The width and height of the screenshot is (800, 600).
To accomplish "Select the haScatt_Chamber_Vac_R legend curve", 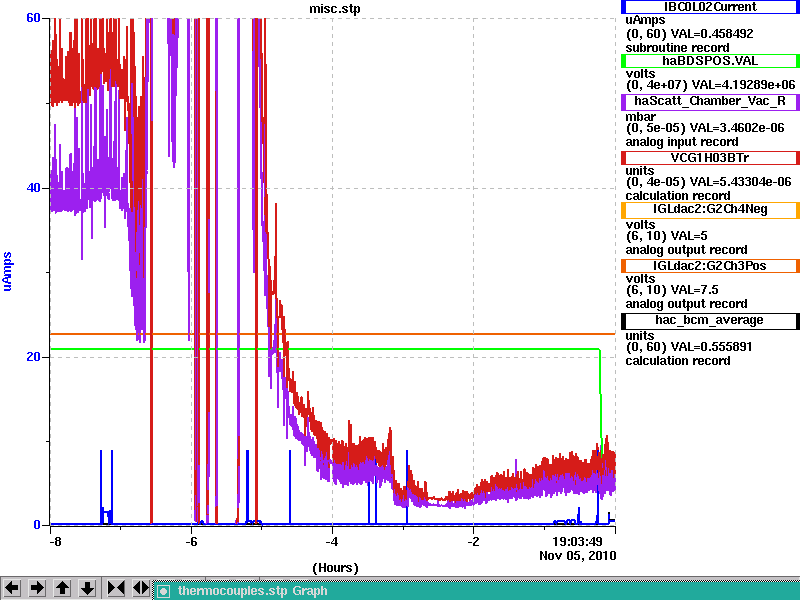I will pos(710,101).
